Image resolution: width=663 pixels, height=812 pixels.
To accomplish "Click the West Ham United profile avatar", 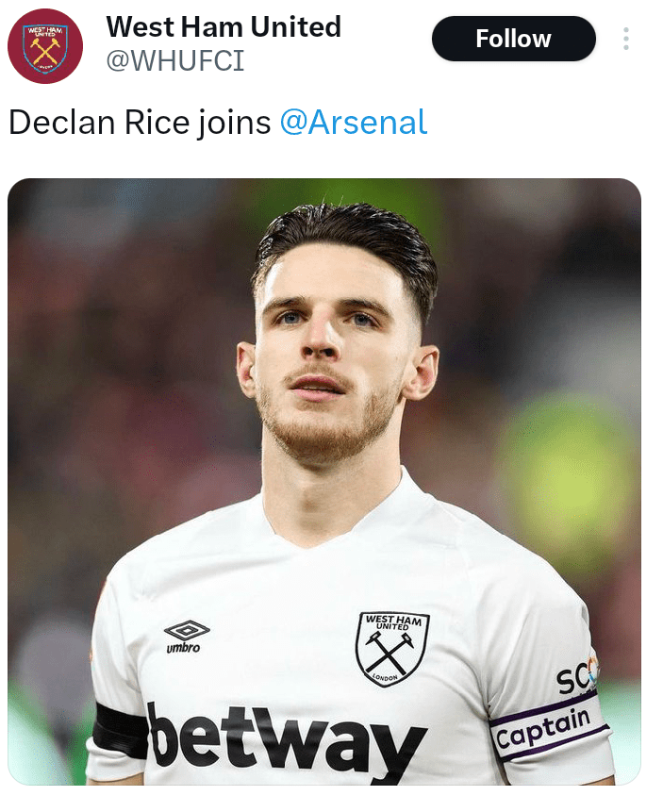I will click(x=45, y=46).
